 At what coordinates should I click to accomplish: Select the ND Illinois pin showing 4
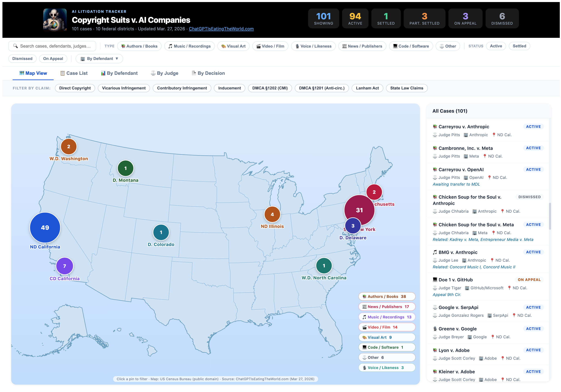(x=272, y=214)
